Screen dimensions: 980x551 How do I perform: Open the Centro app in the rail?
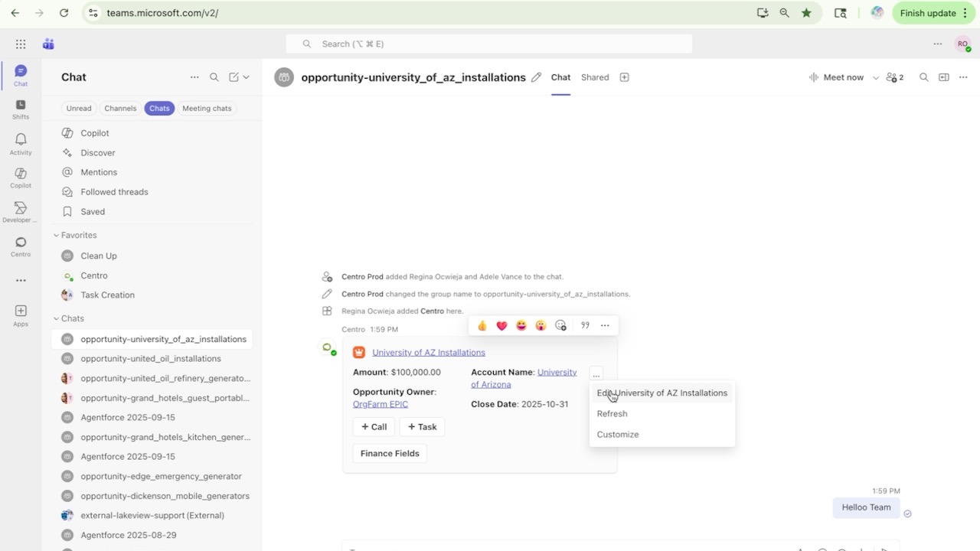(x=21, y=246)
